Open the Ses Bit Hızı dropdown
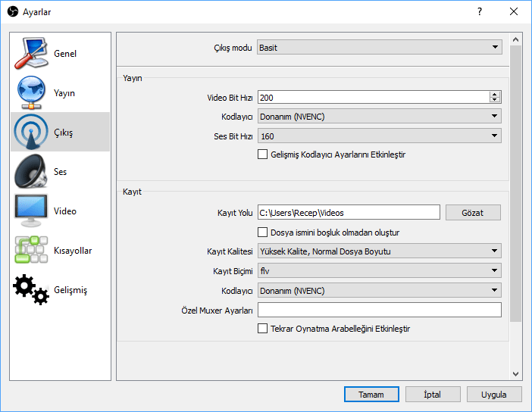The width and height of the screenshot is (532, 412). click(379, 136)
